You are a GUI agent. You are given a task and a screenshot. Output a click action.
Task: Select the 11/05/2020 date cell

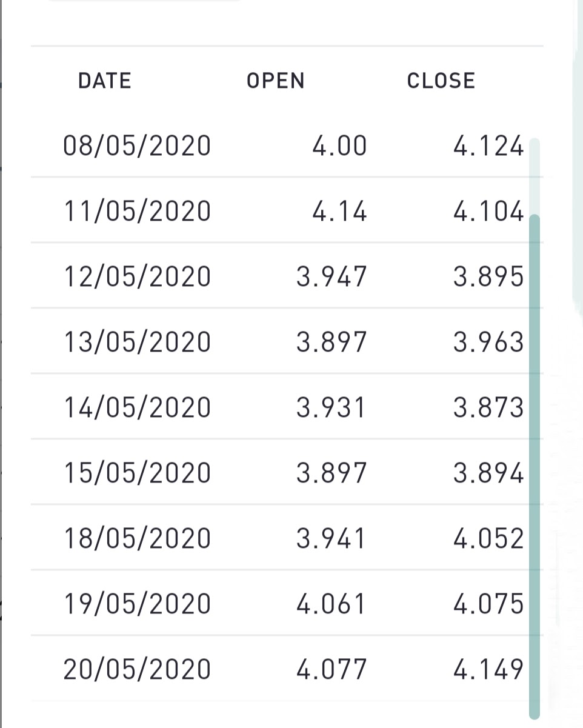coord(137,212)
